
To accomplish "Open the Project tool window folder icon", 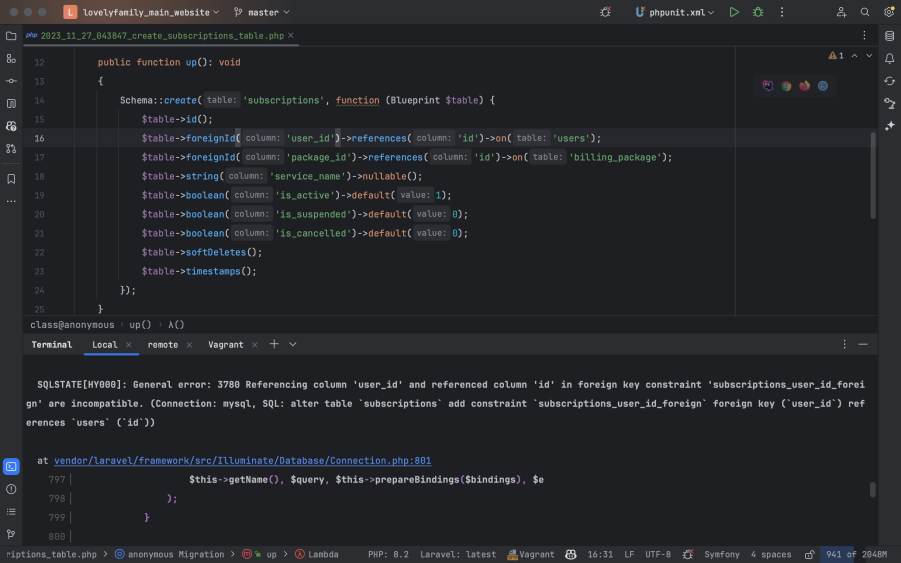I will (x=11, y=36).
